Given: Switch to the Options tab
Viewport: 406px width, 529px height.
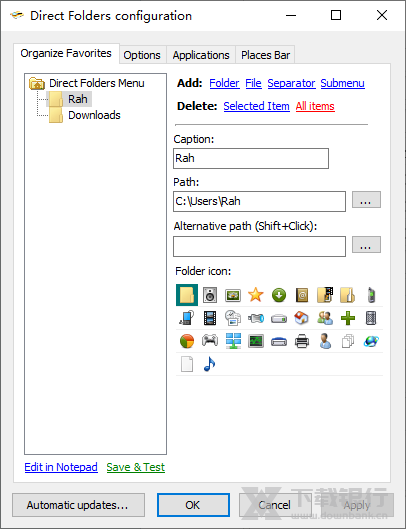Looking at the screenshot, I should pos(142,55).
